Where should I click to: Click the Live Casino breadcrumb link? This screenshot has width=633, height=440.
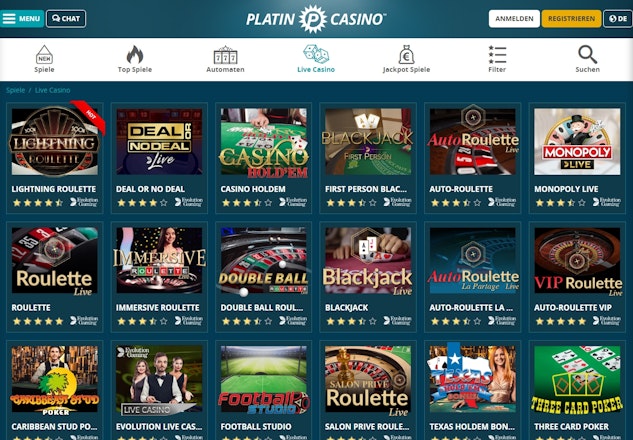point(52,90)
